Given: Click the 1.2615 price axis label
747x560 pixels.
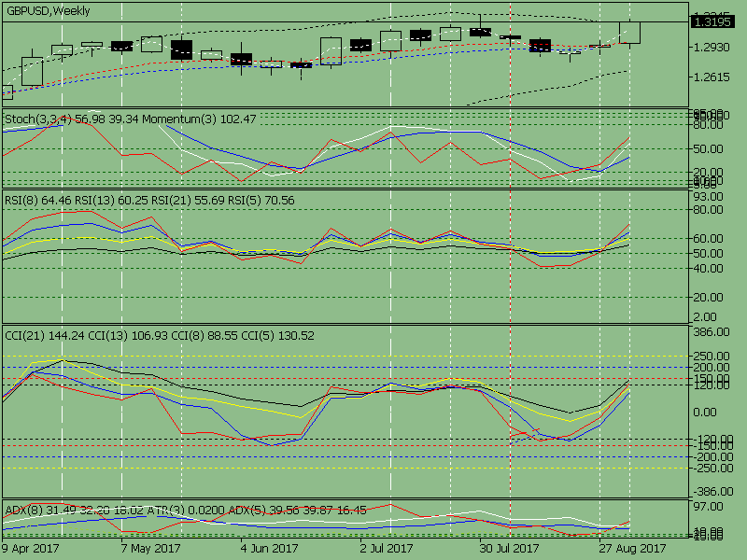Looking at the screenshot, I should 712,77.
